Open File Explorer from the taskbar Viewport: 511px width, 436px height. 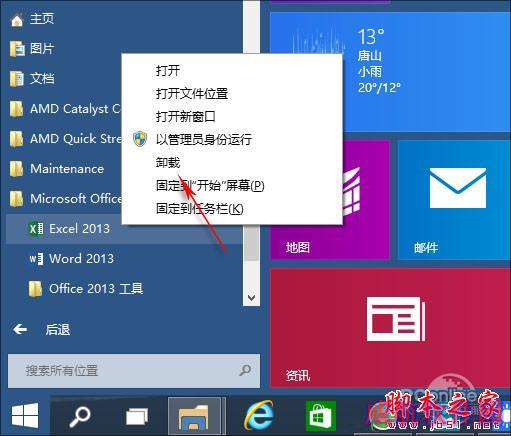(194, 416)
